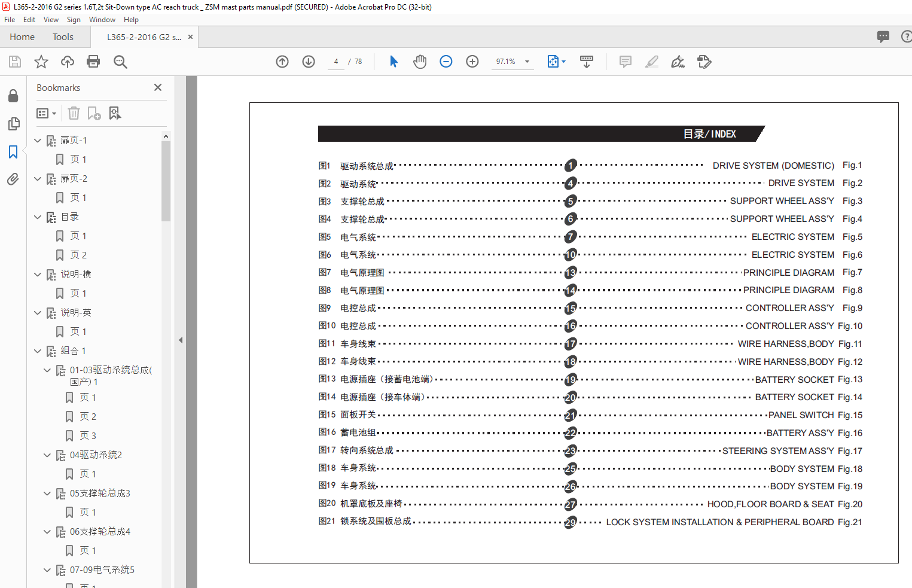Click the share and edit icon
912x588 pixels.
click(704, 62)
